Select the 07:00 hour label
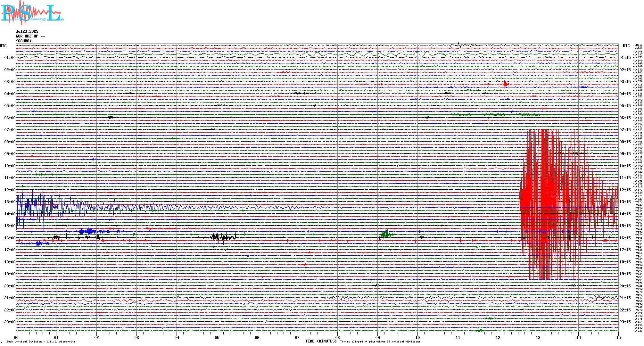Image resolution: width=644 pixels, height=346 pixels. 10,130
